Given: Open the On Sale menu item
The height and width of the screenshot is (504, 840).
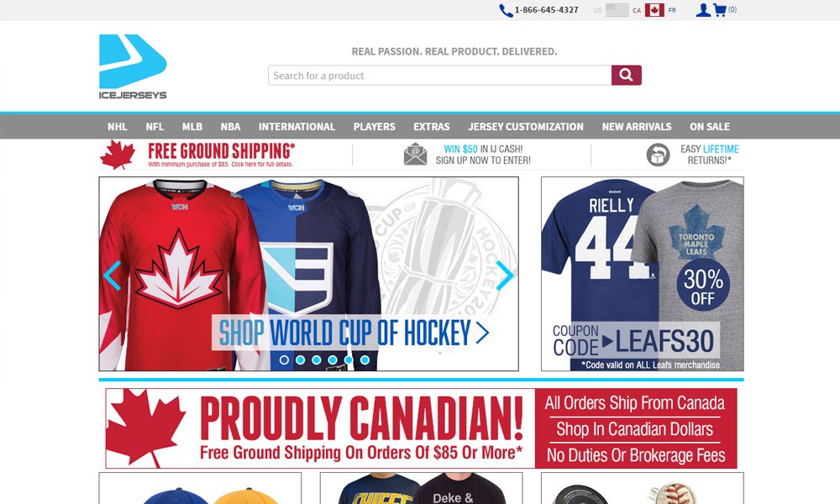Looking at the screenshot, I should [709, 127].
